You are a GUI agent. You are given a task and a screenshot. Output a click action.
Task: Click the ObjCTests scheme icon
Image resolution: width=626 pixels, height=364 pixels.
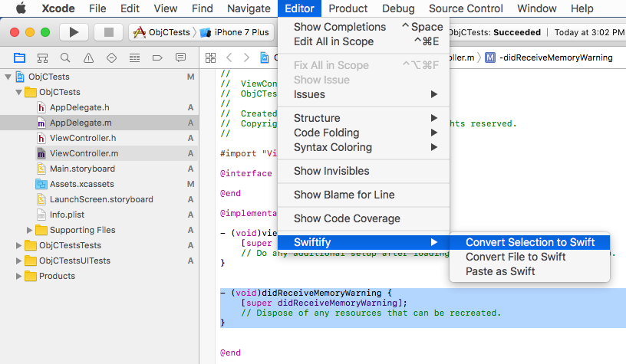click(140, 32)
